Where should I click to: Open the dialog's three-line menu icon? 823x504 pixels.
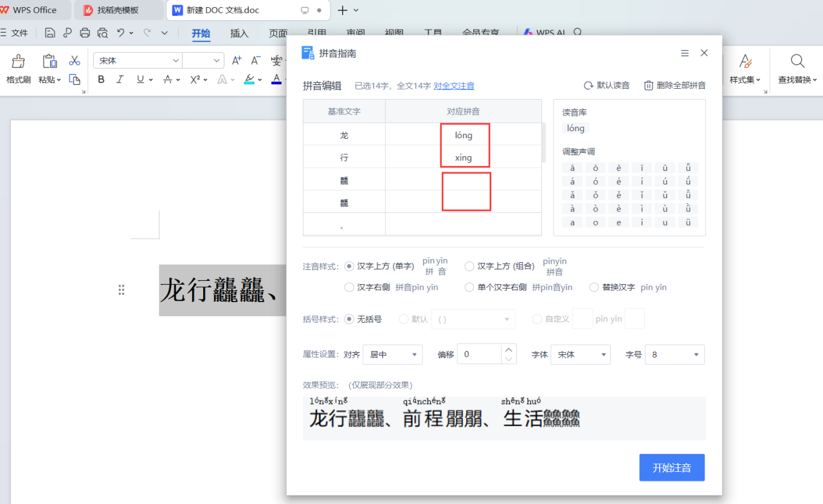pyautogui.click(x=685, y=53)
